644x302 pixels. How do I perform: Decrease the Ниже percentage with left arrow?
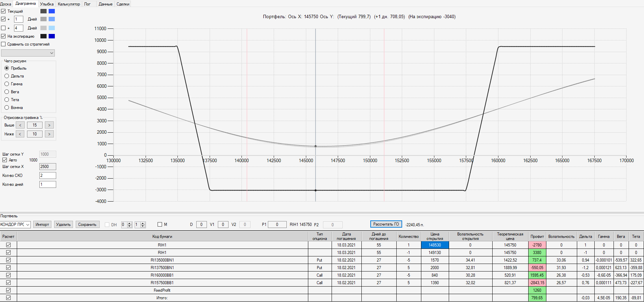pyautogui.click(x=20, y=134)
